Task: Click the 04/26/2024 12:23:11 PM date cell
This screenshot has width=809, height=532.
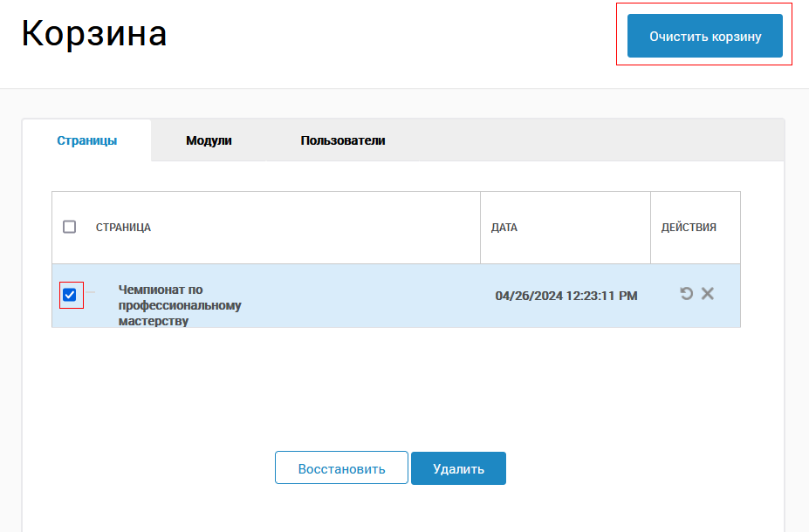Action: click(x=566, y=296)
